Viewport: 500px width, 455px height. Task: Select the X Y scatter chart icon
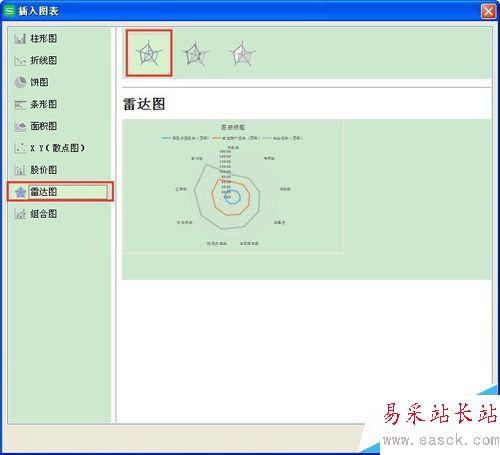coord(20,148)
